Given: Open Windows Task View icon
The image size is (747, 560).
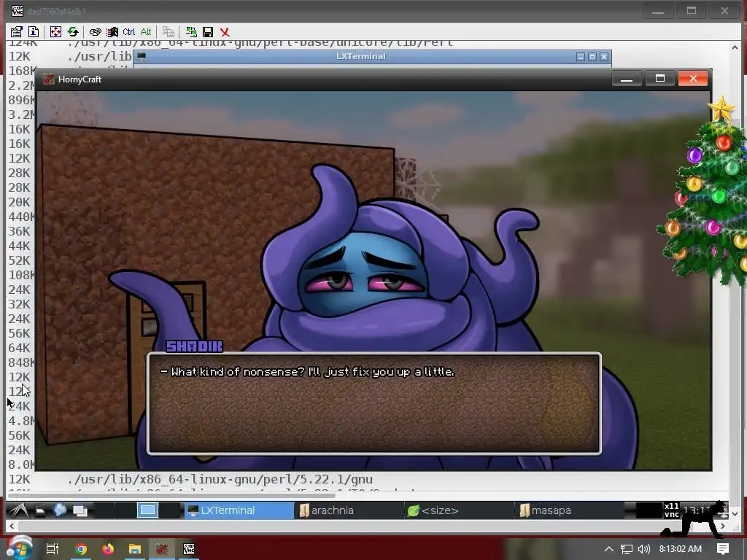Looking at the screenshot, I should [x=52, y=549].
